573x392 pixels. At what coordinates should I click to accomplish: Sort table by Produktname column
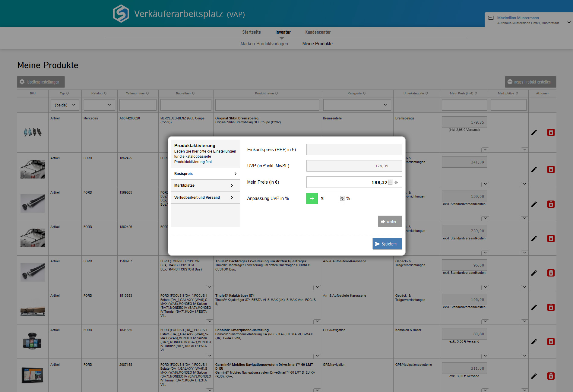point(266,93)
